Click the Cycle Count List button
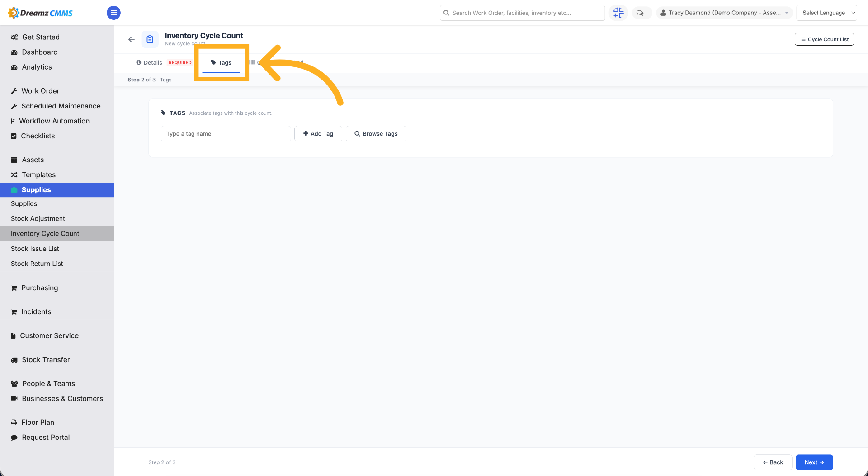Screen dimensions: 868x476 [x=824, y=39]
